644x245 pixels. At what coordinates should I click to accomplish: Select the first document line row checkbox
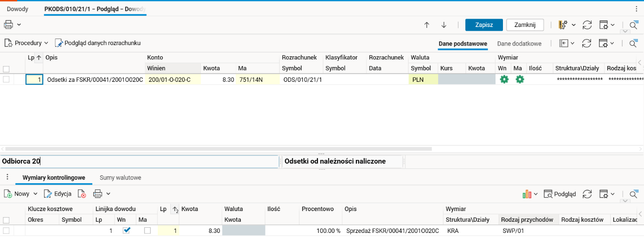tap(6, 79)
